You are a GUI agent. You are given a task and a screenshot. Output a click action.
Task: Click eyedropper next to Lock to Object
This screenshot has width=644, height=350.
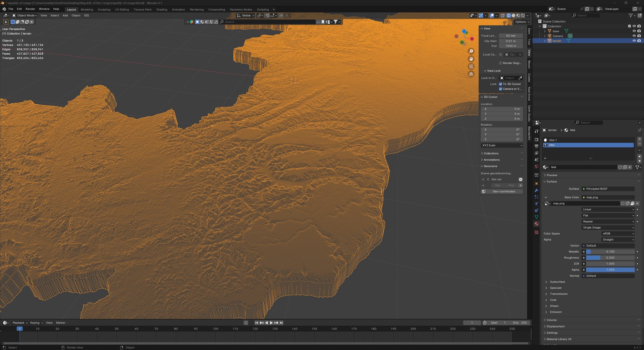click(x=520, y=78)
